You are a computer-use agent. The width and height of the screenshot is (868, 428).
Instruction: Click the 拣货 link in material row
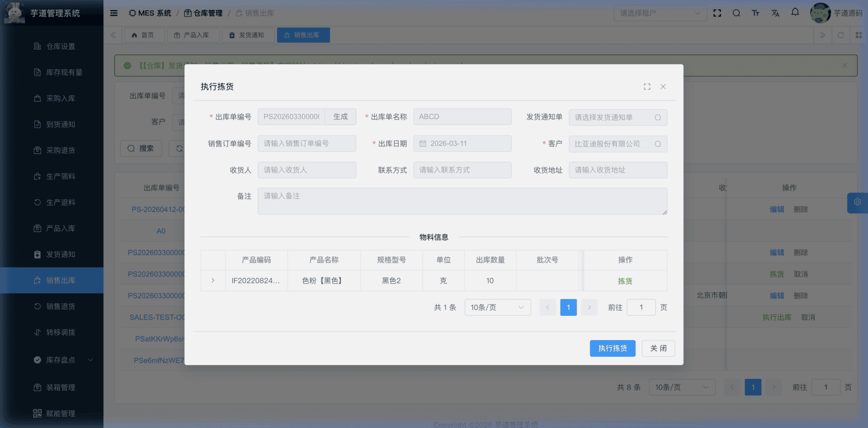click(625, 281)
